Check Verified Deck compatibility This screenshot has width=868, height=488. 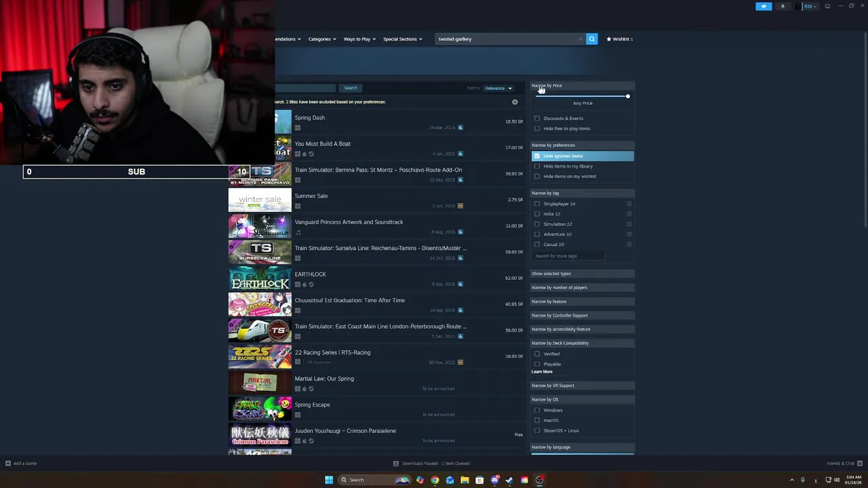coord(537,354)
